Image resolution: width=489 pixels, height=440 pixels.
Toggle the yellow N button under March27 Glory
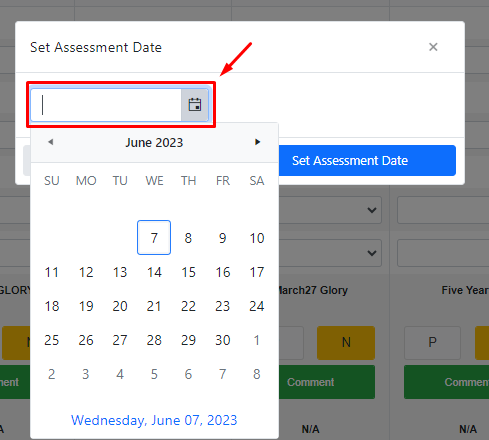pyautogui.click(x=346, y=342)
